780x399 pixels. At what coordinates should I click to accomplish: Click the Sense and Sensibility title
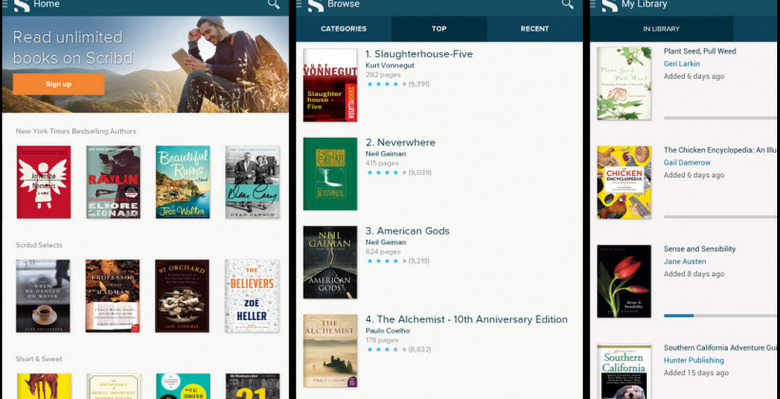coord(699,249)
